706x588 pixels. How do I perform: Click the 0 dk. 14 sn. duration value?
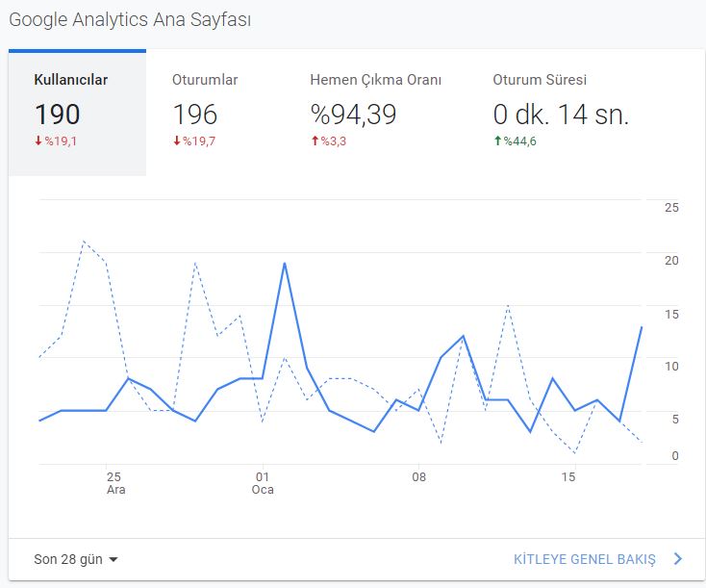click(561, 115)
